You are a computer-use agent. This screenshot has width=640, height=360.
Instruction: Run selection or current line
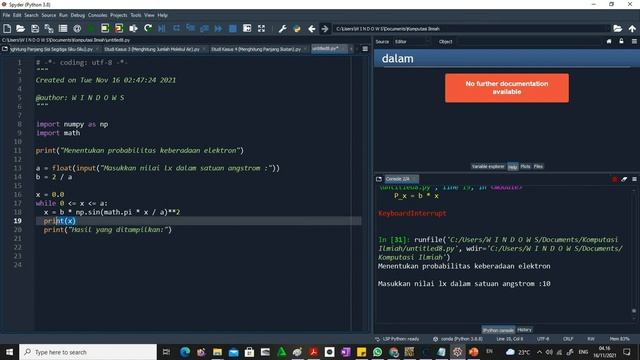coord(133,29)
